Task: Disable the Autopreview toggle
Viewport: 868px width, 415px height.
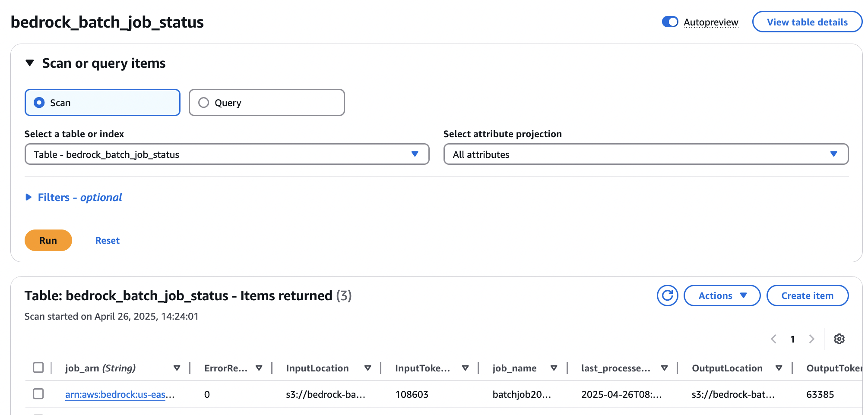Action: [x=670, y=22]
